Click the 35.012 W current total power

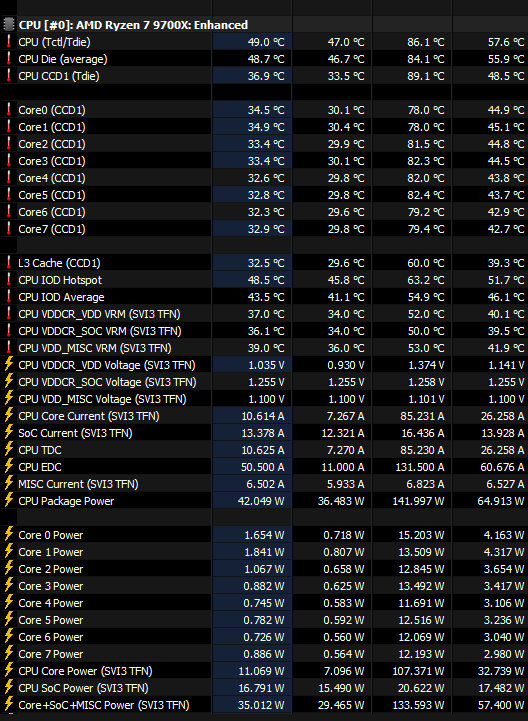(x=261, y=706)
